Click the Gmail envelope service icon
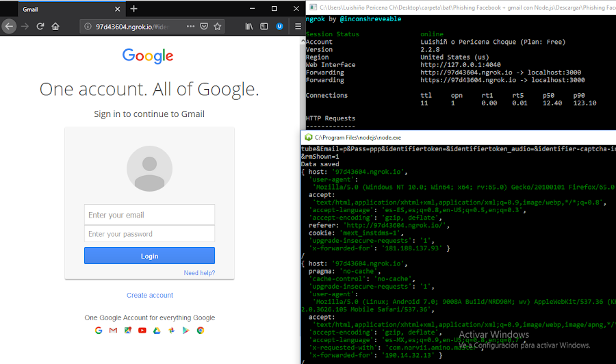The image size is (616, 364). point(113,330)
